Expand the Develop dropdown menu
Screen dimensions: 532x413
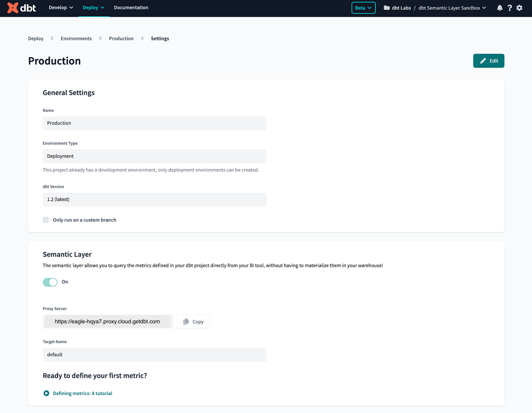(x=61, y=8)
